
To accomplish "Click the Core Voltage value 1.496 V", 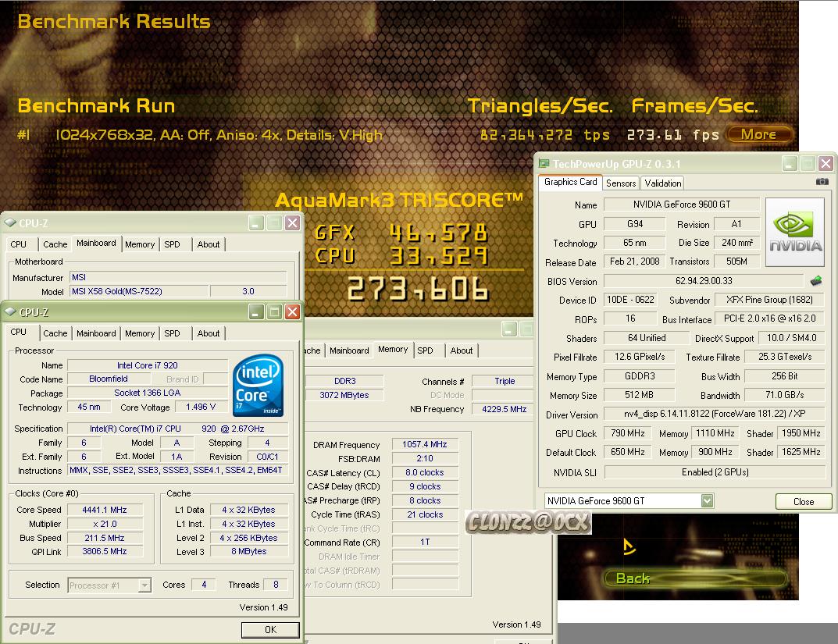I will (201, 407).
